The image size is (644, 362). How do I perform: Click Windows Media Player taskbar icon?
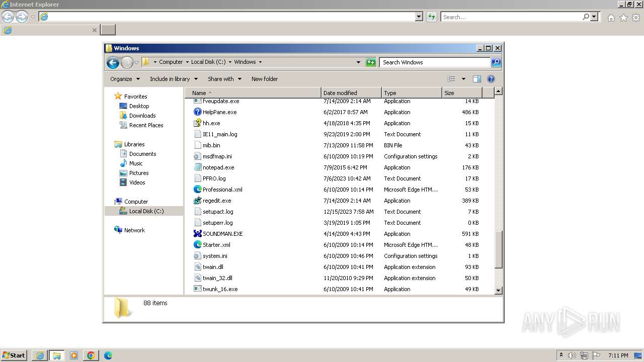[74, 355]
